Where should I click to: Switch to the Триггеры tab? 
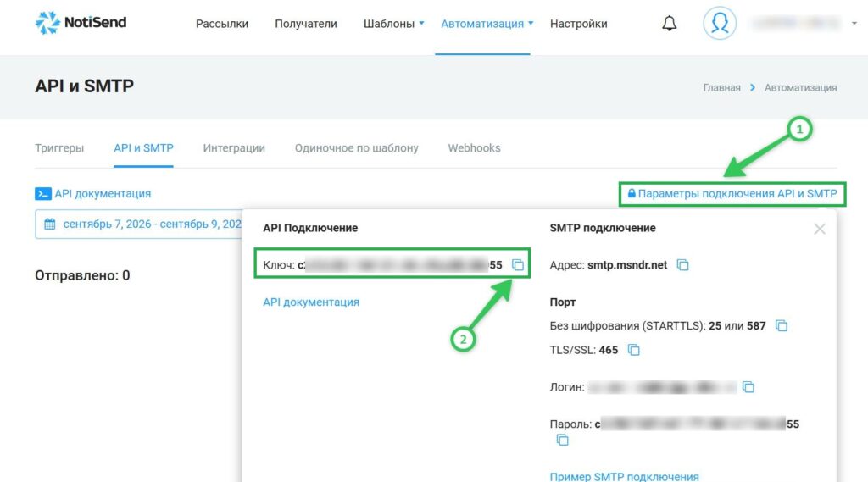coord(59,148)
